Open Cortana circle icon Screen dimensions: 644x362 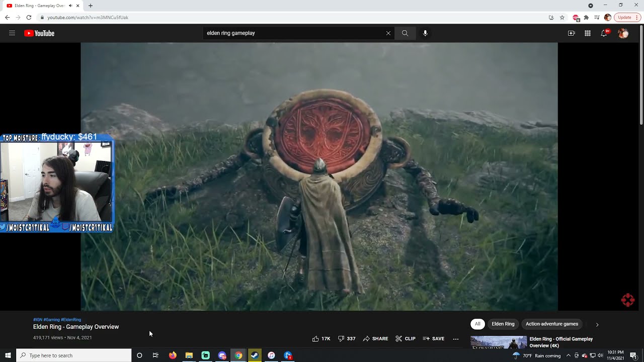139,355
